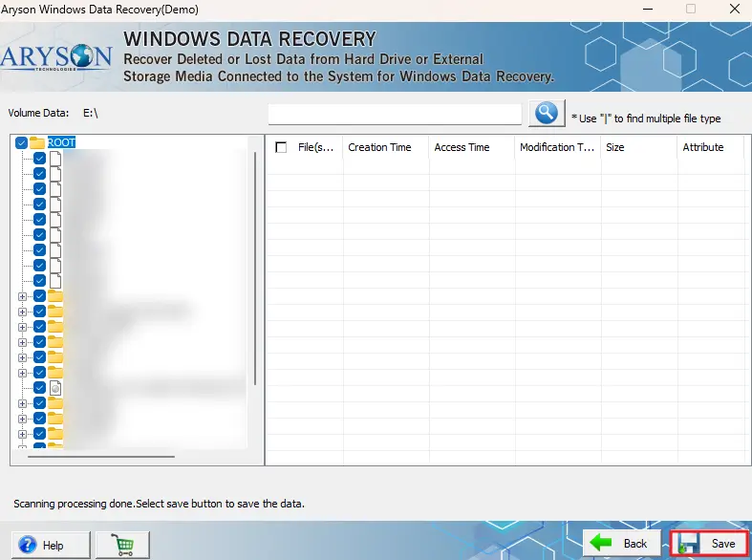Viewport: 752px width, 560px height.
Task: Uncheck the sixth file checkbox under ROOT
Action: point(40,234)
